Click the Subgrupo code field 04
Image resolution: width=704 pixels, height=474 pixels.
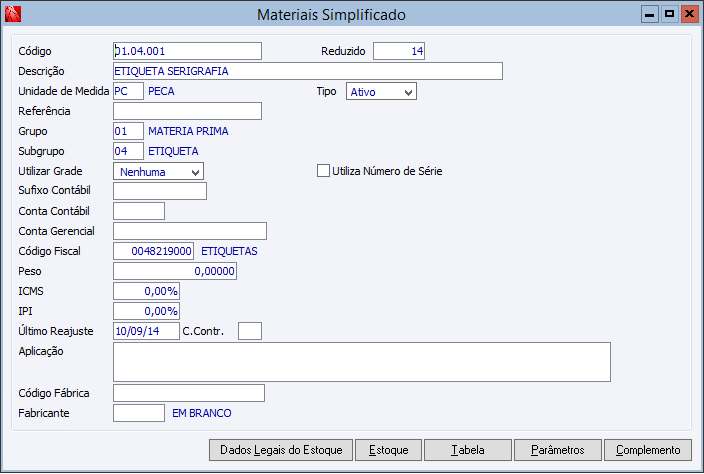point(128,151)
